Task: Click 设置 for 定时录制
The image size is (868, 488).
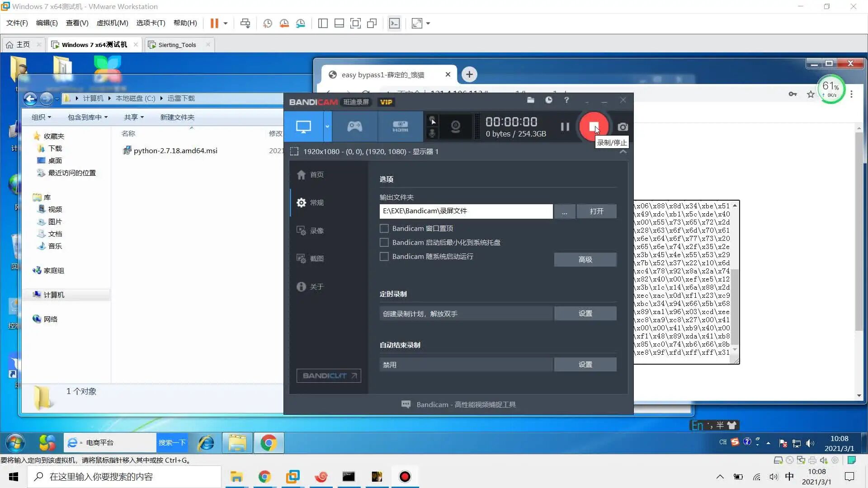Action: point(585,314)
